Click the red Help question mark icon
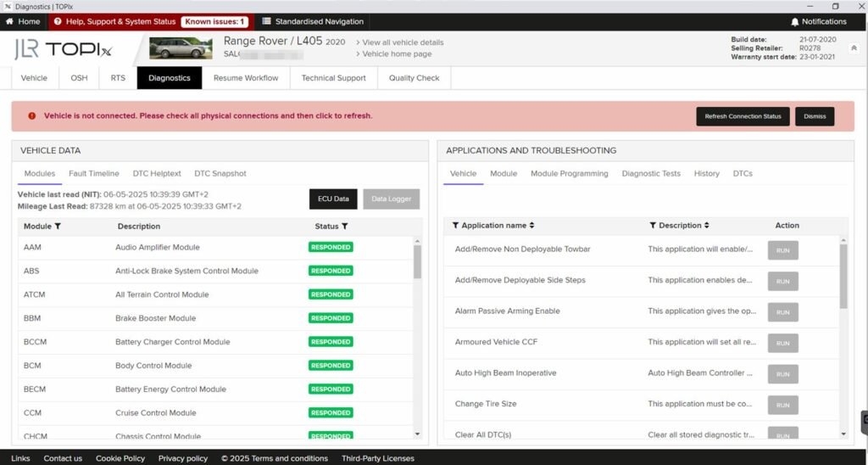Screen dimensions: 868x465 [58, 21]
